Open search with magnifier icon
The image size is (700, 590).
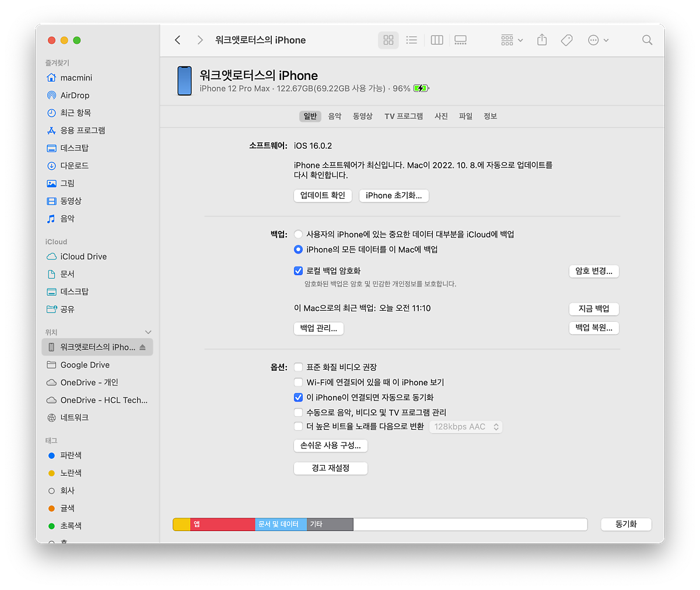(647, 40)
